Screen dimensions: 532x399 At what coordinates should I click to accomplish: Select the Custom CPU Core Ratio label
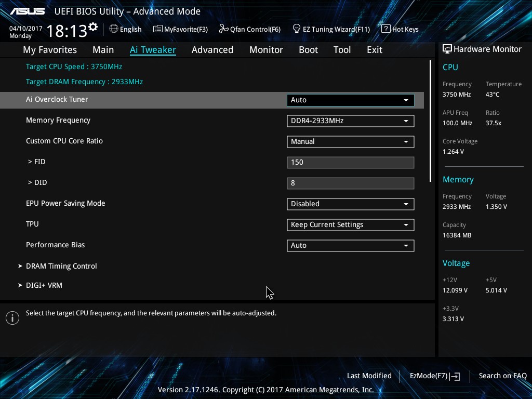point(64,141)
